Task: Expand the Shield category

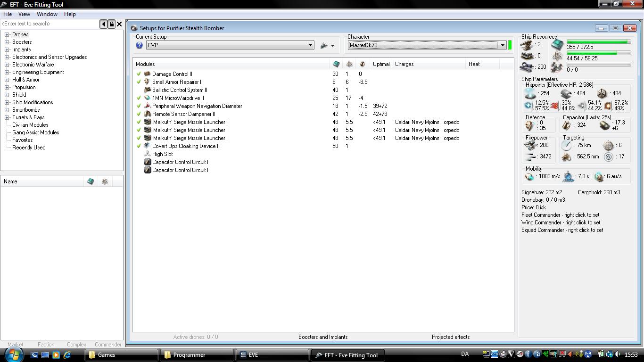Action: tap(7, 95)
